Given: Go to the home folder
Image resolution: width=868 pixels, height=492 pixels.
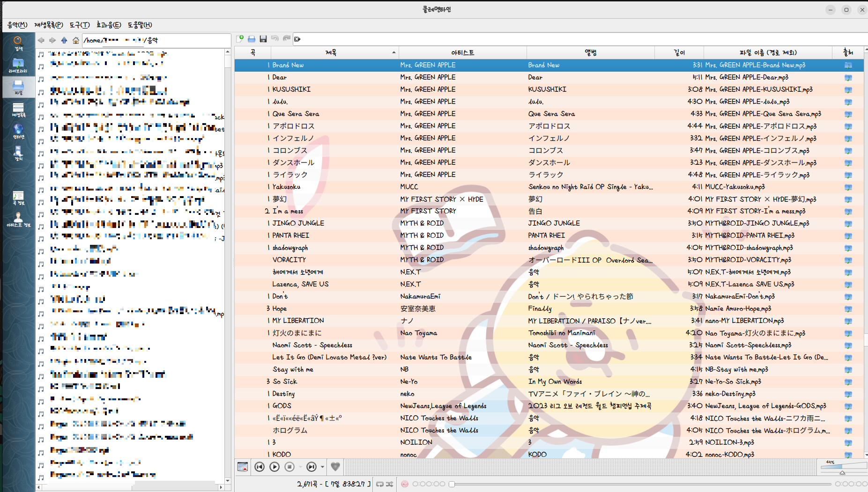Looking at the screenshot, I should 76,40.
